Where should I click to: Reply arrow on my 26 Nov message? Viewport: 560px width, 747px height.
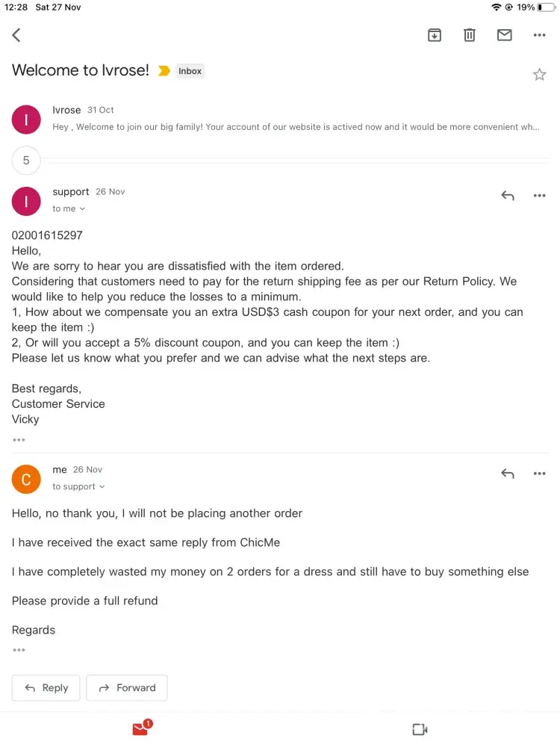(x=508, y=474)
